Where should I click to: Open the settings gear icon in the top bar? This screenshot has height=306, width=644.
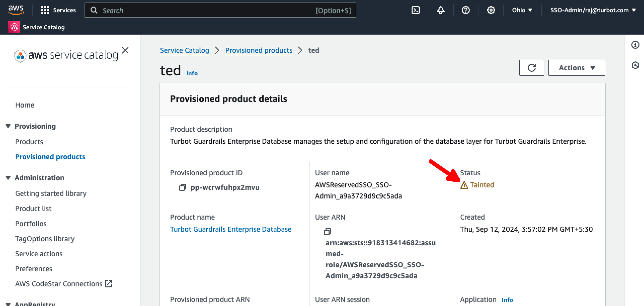tap(491, 10)
